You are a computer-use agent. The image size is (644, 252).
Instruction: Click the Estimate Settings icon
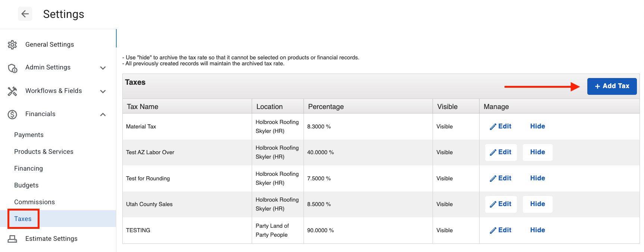12,239
